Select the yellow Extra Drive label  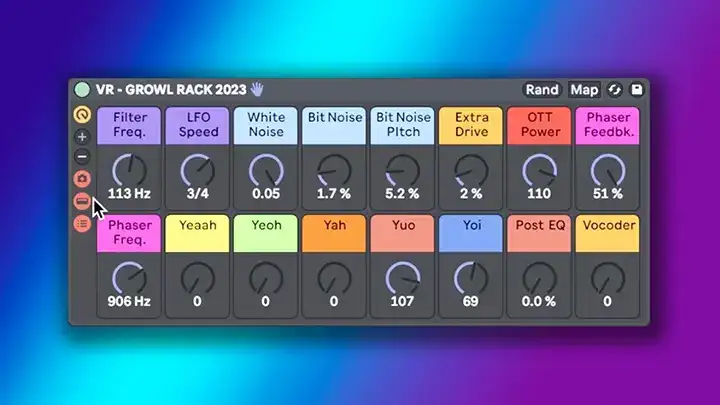pyautogui.click(x=471, y=125)
